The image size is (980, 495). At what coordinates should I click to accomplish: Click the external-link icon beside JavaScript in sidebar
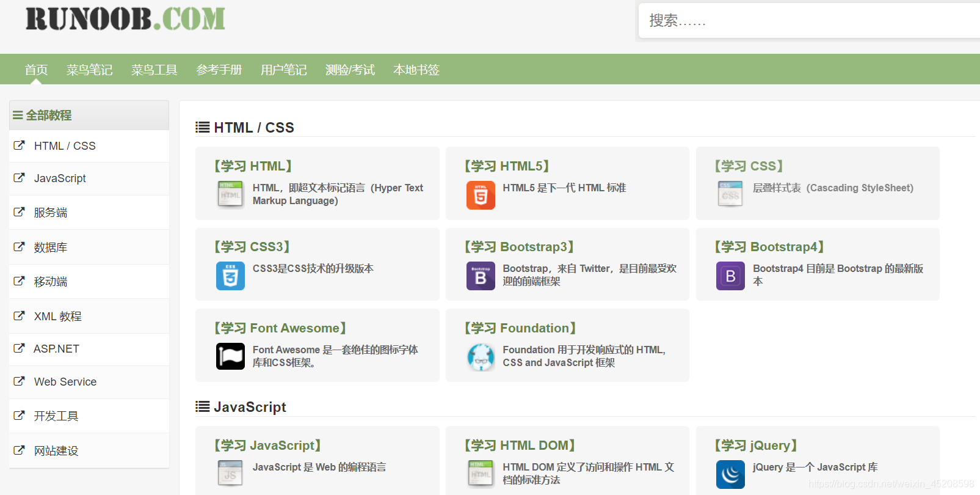tap(20, 178)
